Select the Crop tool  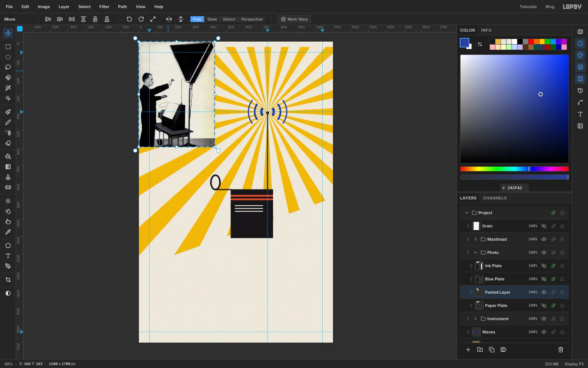coord(8,280)
